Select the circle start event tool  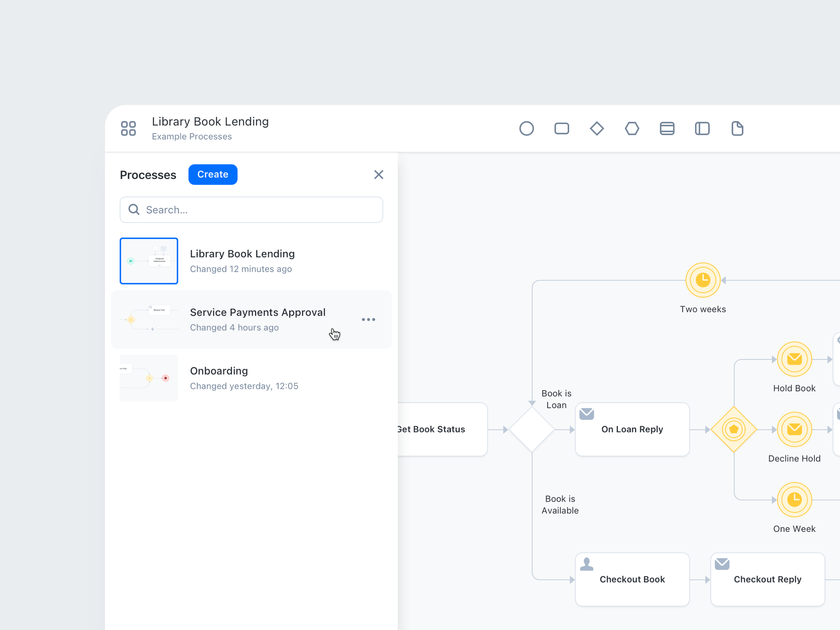527,129
